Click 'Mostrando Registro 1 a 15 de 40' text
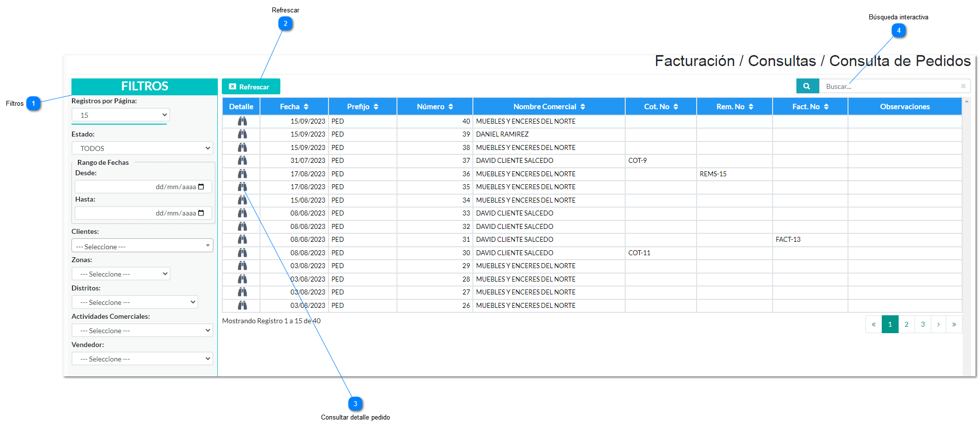Screen dimensions: 980x429 coord(271,321)
